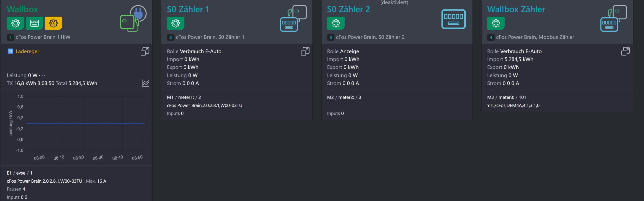
Task: Open settings gear for S0 Zähler 1
Action: 176,23
